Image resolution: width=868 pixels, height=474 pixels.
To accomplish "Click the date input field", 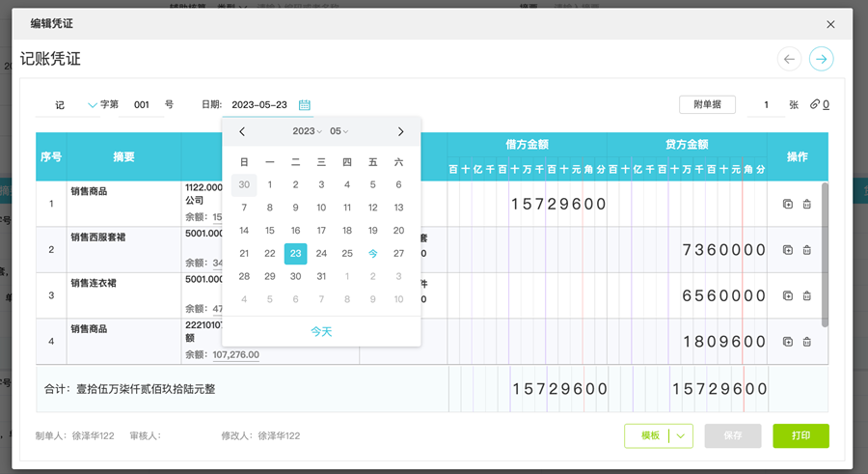I will click(260, 105).
